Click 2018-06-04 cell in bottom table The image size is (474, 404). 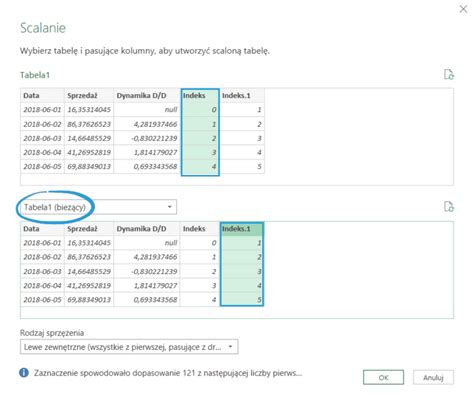point(42,285)
